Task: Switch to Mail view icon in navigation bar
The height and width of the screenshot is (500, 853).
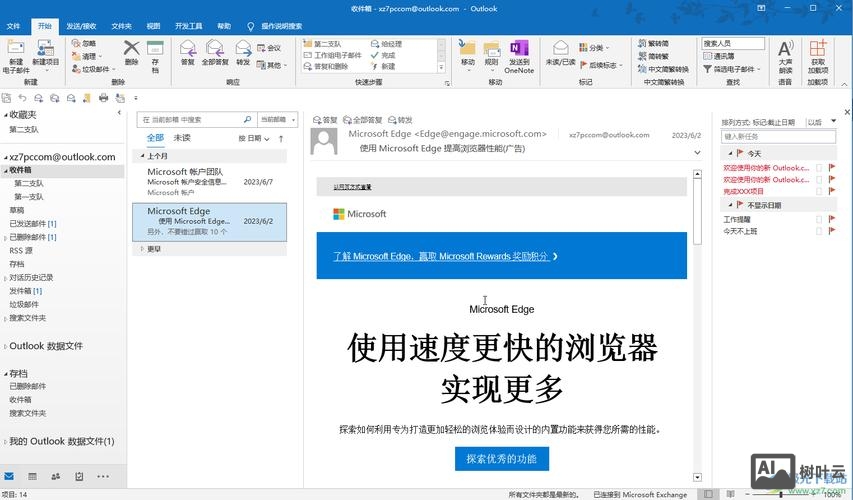Action: pyautogui.click(x=9, y=476)
